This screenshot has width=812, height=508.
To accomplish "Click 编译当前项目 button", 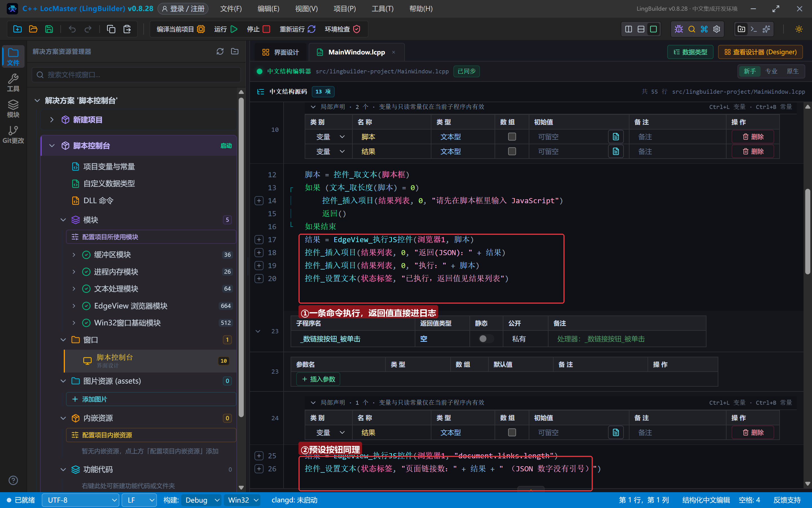I will point(181,29).
